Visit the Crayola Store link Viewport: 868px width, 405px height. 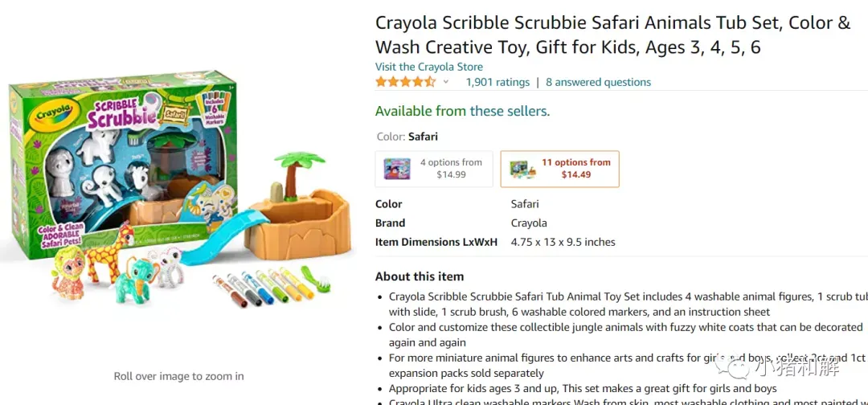point(429,67)
